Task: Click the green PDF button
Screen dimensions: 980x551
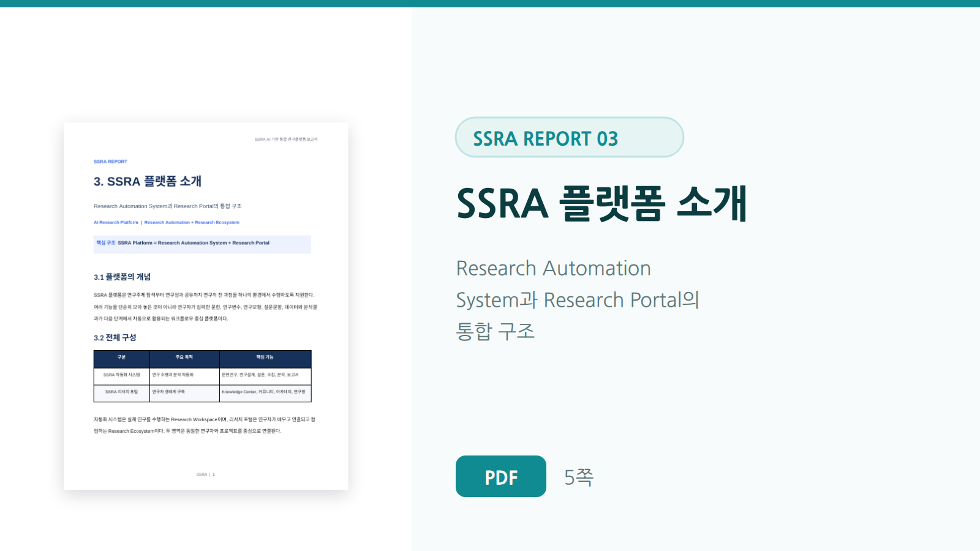Action: (x=501, y=476)
